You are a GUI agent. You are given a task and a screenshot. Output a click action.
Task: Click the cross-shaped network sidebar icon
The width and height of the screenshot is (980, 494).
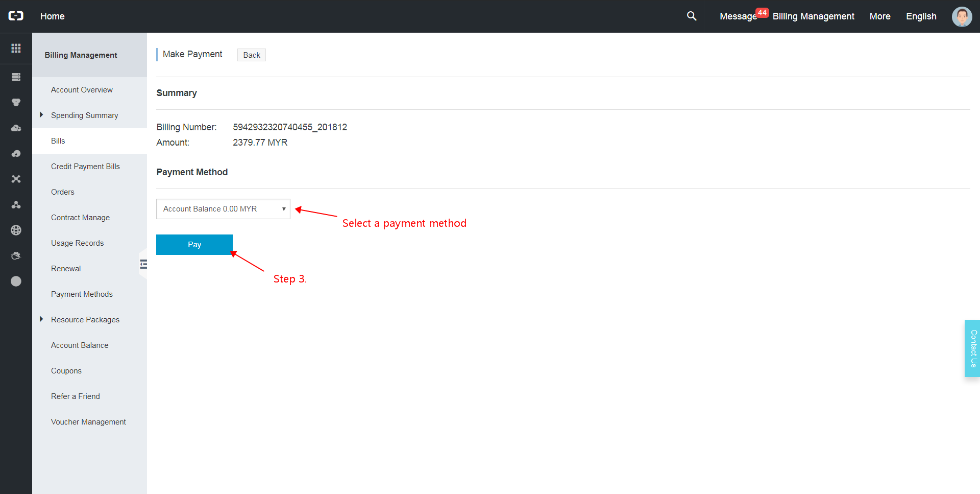click(x=16, y=179)
